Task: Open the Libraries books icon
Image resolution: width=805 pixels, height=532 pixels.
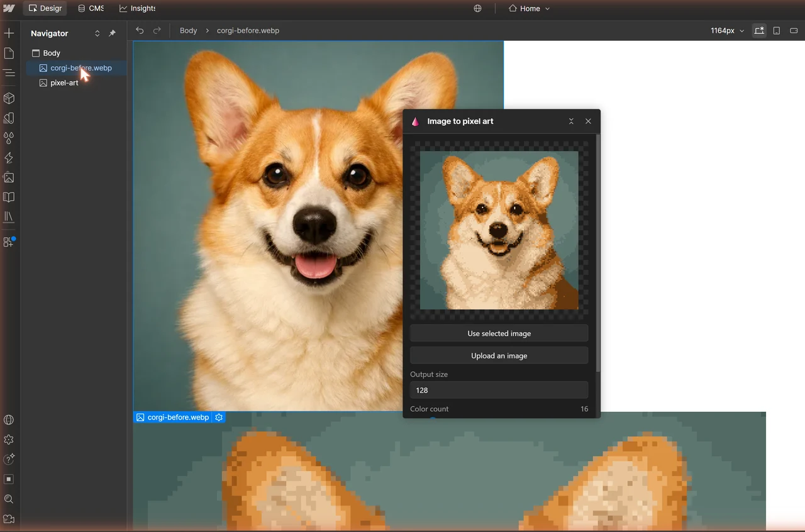Action: click(x=9, y=217)
